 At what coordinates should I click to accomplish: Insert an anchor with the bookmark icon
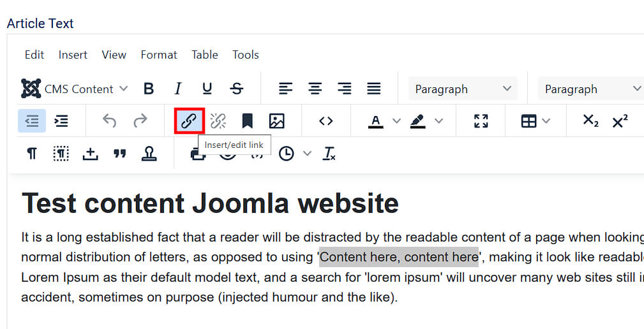pos(247,121)
